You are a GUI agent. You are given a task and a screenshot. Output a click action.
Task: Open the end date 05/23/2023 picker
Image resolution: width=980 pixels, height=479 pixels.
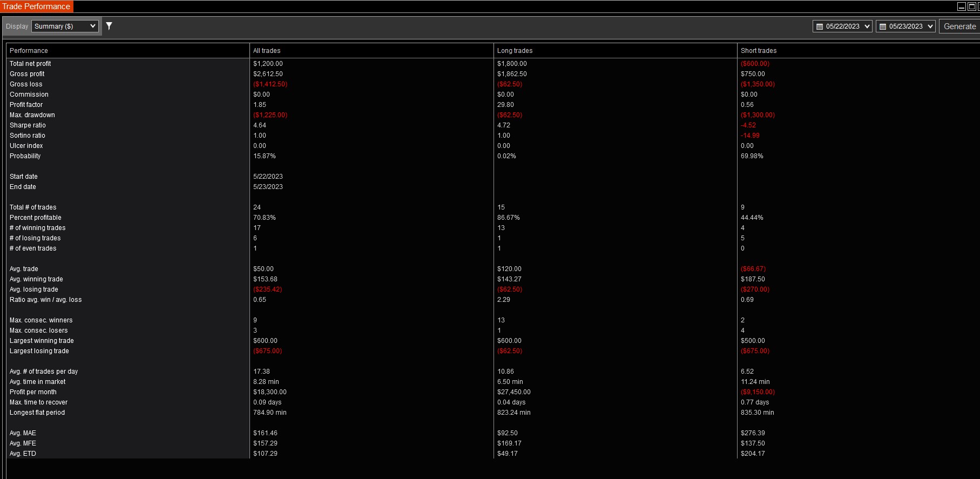pos(905,26)
